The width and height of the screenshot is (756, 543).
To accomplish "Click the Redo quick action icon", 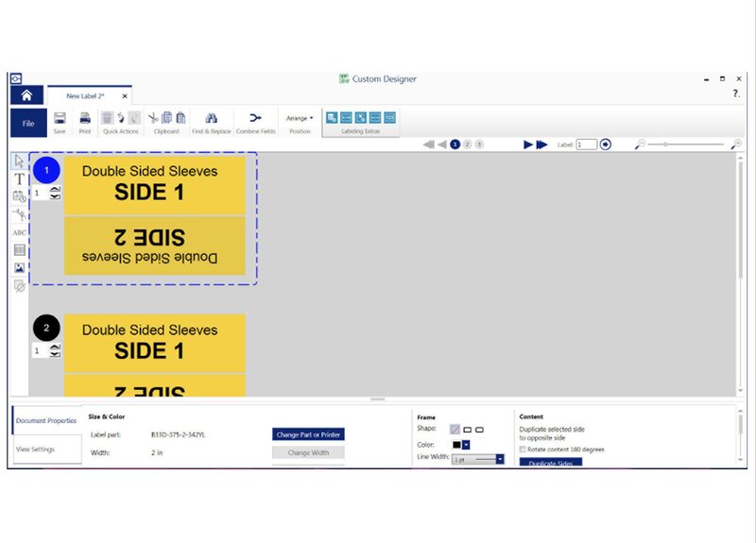I will pyautogui.click(x=134, y=117).
